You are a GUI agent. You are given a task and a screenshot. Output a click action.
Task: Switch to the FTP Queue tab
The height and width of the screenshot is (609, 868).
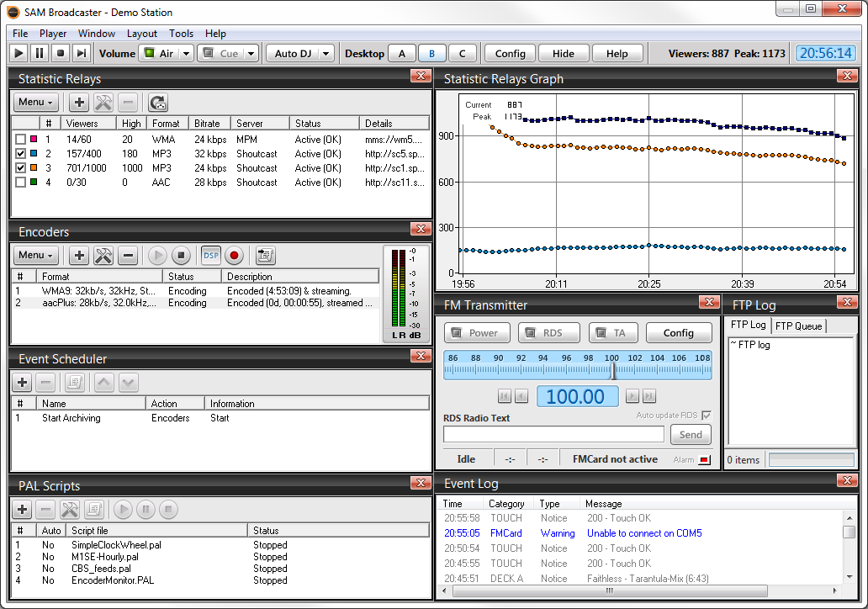(x=798, y=326)
